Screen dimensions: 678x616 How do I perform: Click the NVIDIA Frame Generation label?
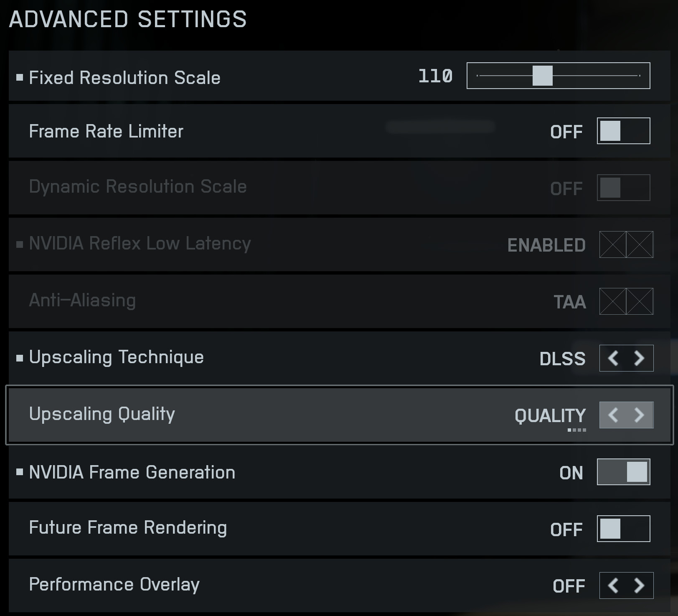click(132, 473)
